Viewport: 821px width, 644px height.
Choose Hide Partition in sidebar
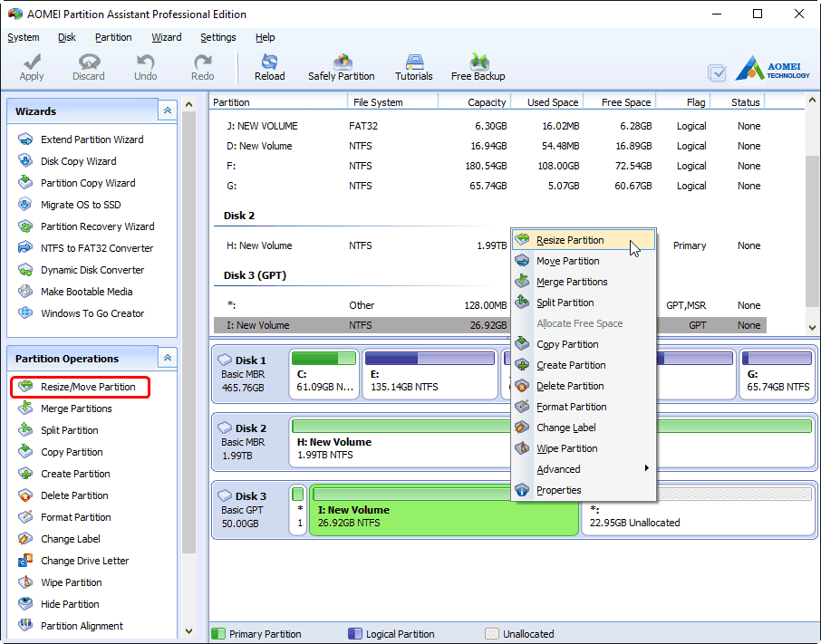click(x=59, y=604)
